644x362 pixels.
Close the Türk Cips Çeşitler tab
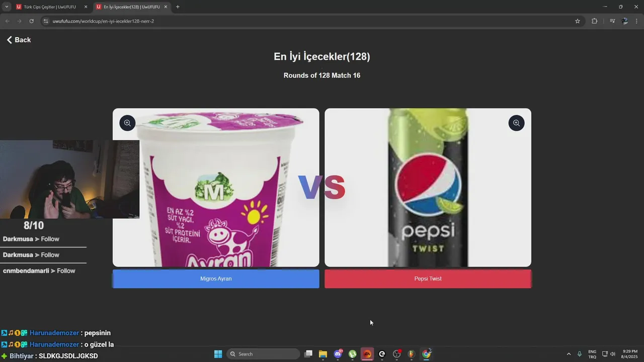click(x=86, y=7)
